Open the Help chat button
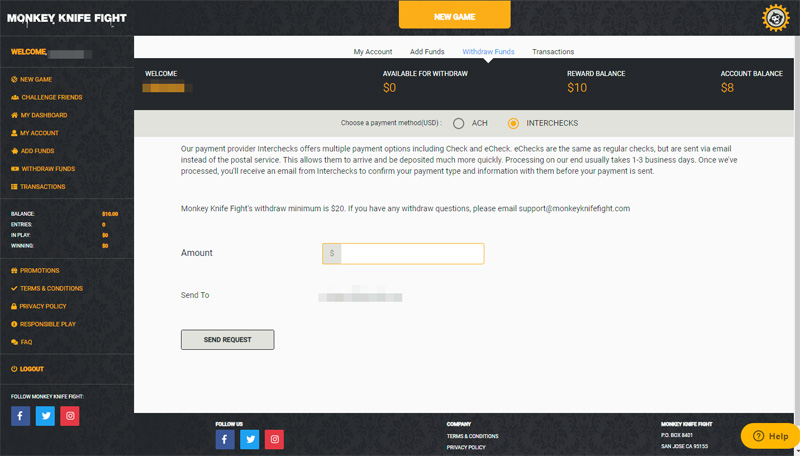The width and height of the screenshot is (800, 456). [x=770, y=436]
